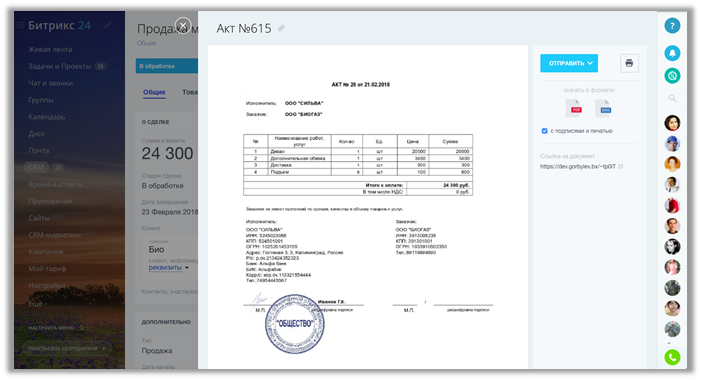Copy link icon next to Акт №615

pos(281,28)
